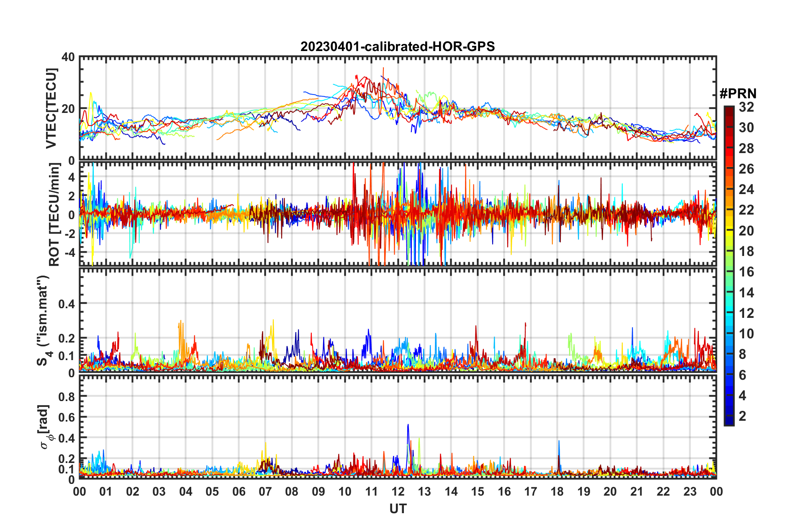This screenshot has width=796, height=532.
Task: Select PRN colorbar tick label 22
Action: point(746,210)
